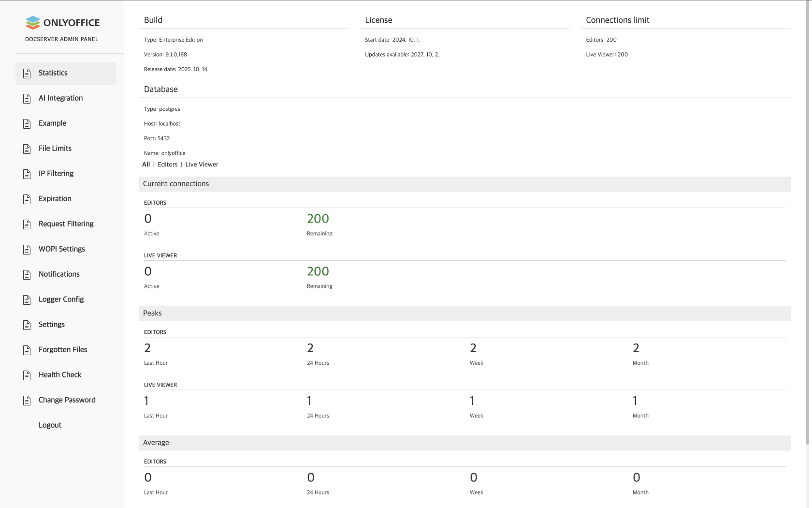This screenshot has width=812, height=508.
Task: Click the WOPI Settings sidebar icon
Action: (x=27, y=249)
